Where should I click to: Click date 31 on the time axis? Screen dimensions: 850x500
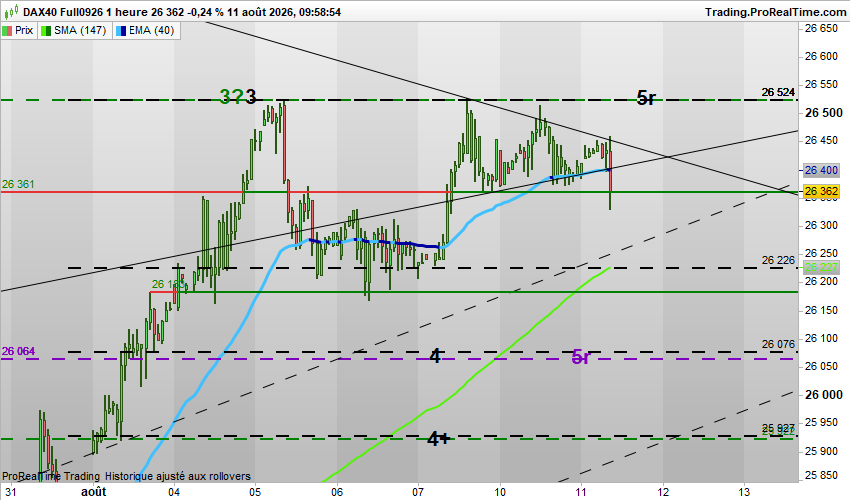11,492
